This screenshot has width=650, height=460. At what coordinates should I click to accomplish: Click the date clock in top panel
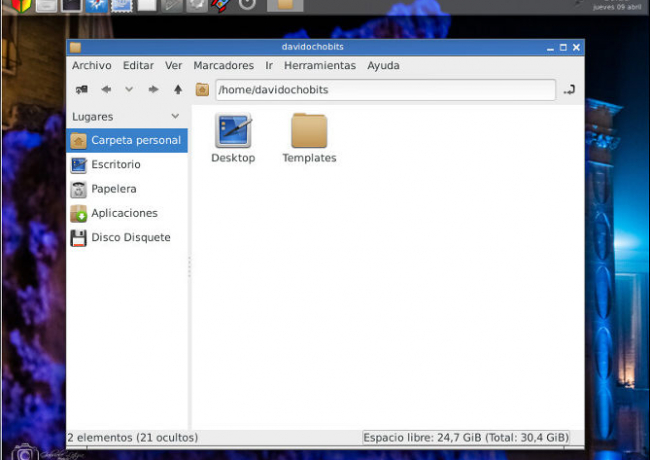618,6
